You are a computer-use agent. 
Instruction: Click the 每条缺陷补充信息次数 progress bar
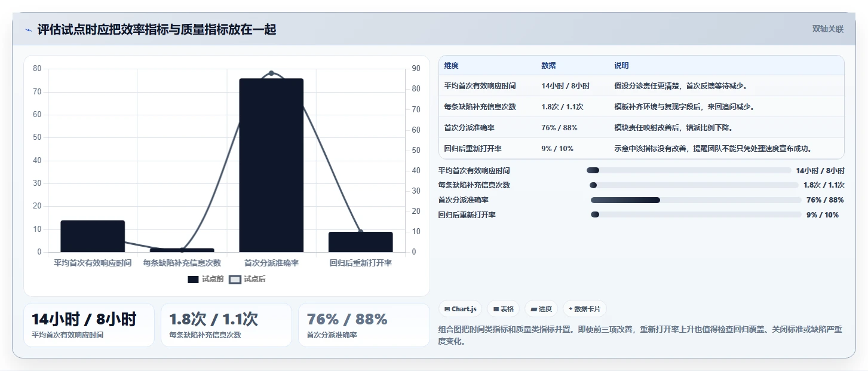[x=694, y=185]
